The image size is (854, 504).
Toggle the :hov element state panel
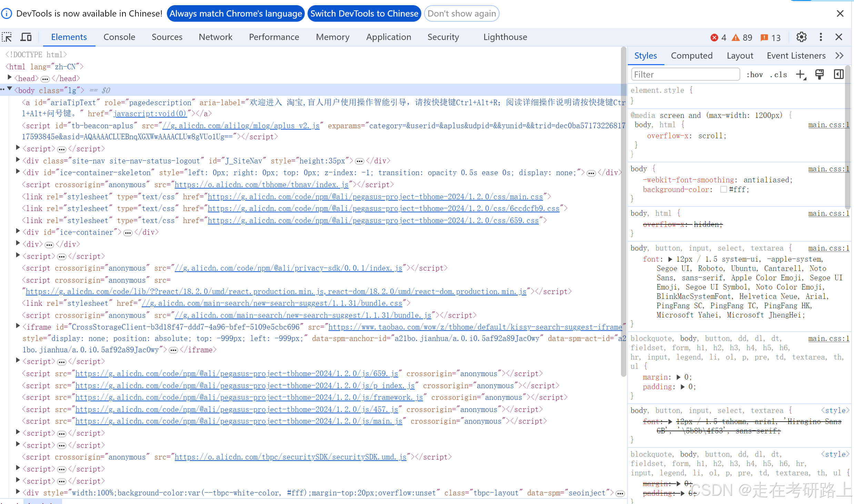[754, 75]
